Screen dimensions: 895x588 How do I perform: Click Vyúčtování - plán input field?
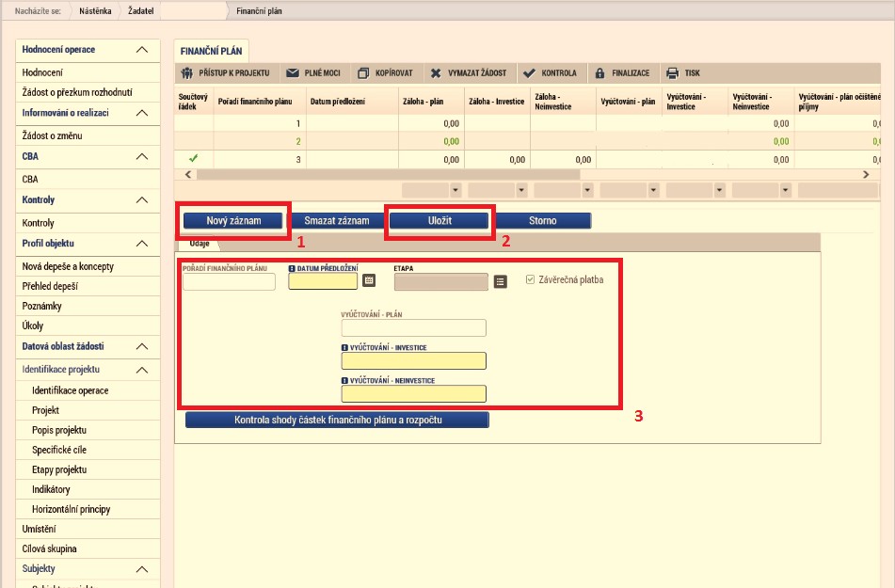pyautogui.click(x=414, y=327)
